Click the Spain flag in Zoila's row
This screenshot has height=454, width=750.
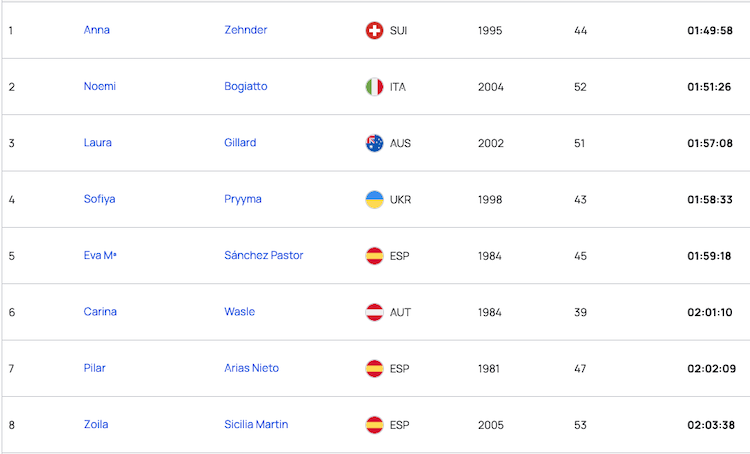(375, 425)
